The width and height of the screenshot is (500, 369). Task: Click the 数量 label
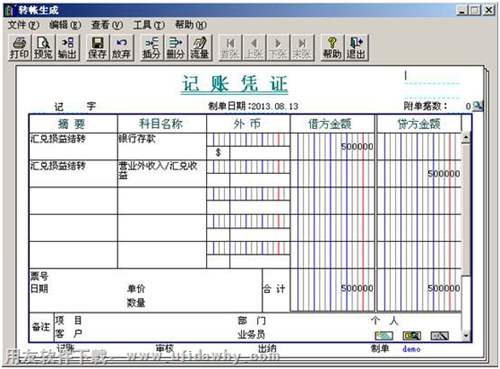click(136, 303)
